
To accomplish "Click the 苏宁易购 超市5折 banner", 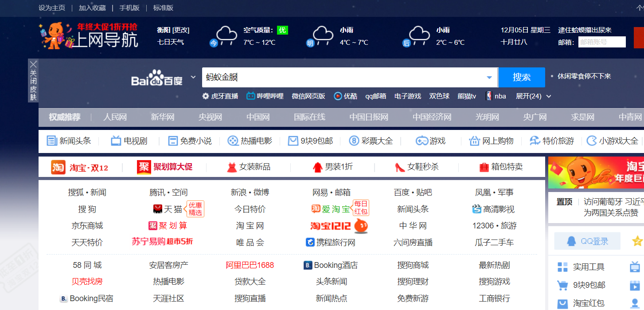I will [163, 242].
